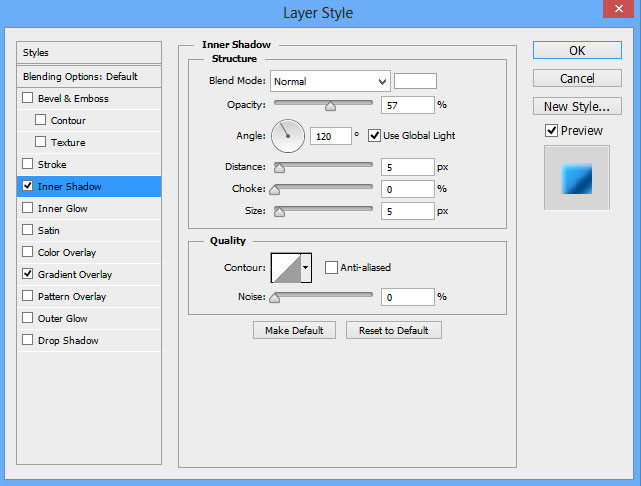Open the Drop Shadow settings
Image resolution: width=641 pixels, height=486 pixels.
68,340
